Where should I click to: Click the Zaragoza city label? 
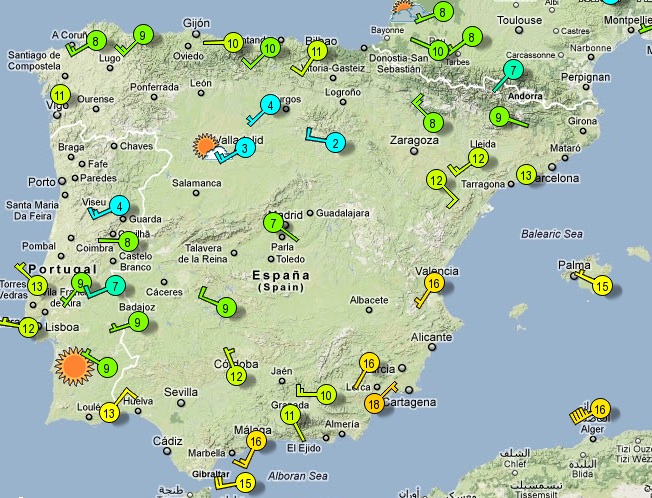tap(414, 140)
